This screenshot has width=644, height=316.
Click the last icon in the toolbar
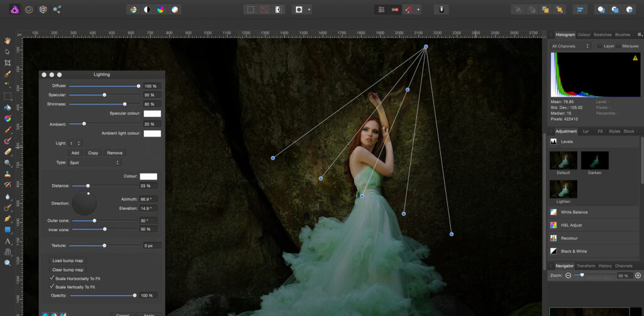tap(629, 9)
